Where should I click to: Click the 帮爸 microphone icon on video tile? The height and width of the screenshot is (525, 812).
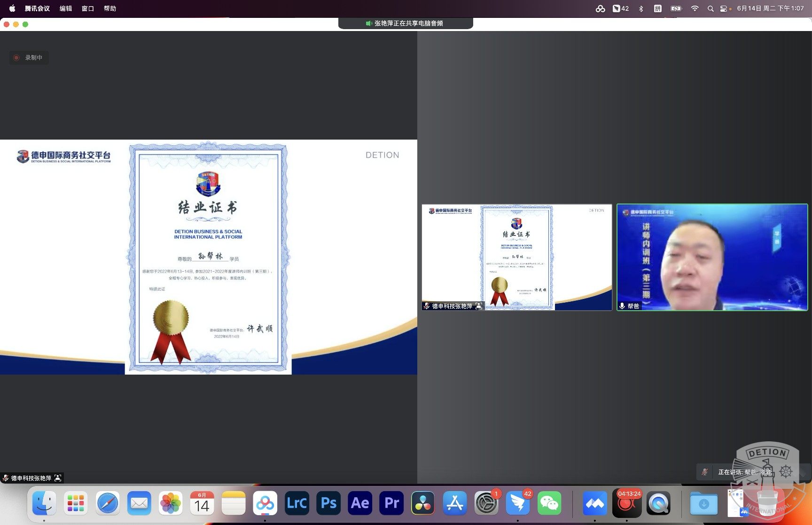(622, 306)
